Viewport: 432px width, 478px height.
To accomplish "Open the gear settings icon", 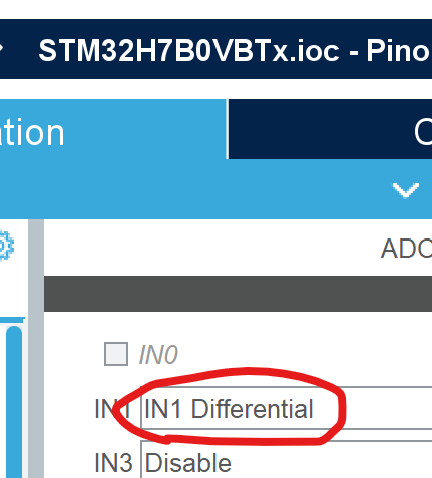I will pyautogui.click(x=6, y=245).
